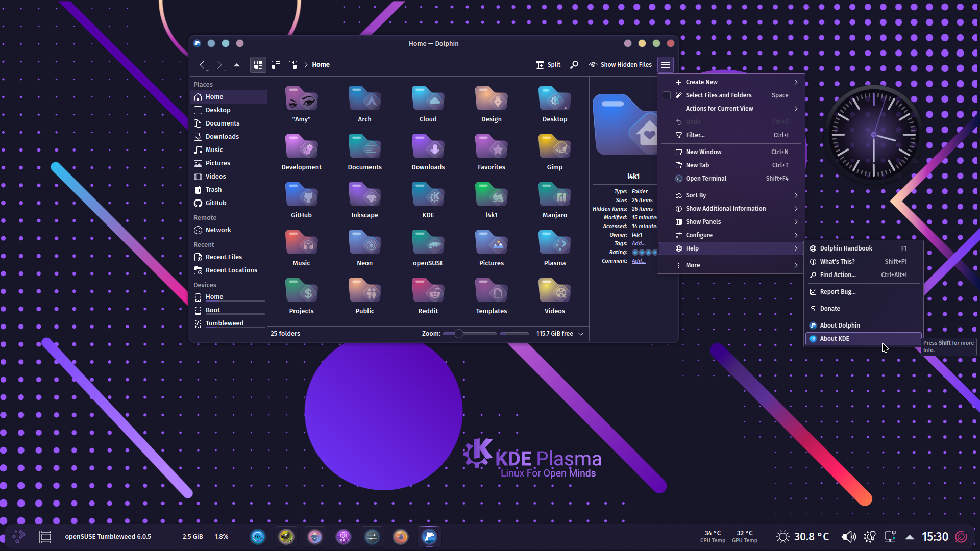The width and height of the screenshot is (980, 551).
Task: Expand the More submenu
Action: tap(732, 265)
